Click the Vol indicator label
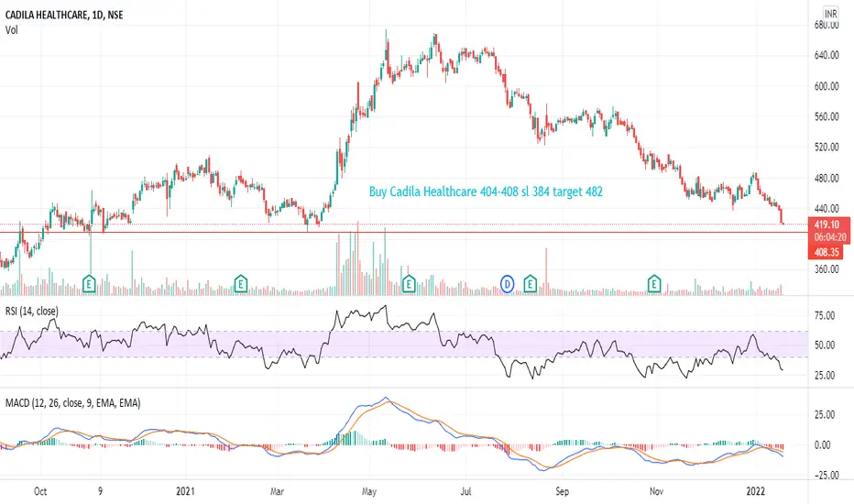This screenshot has height=504, width=854. click(11, 30)
